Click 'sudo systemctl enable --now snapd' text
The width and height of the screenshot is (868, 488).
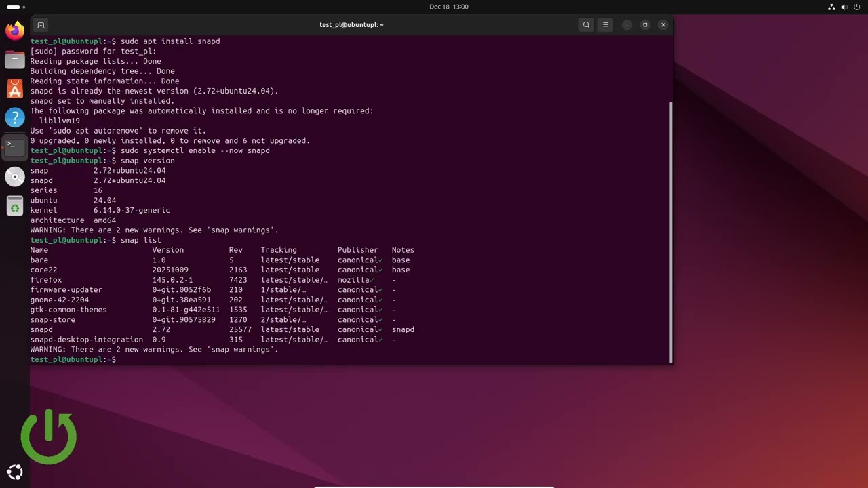(x=195, y=150)
